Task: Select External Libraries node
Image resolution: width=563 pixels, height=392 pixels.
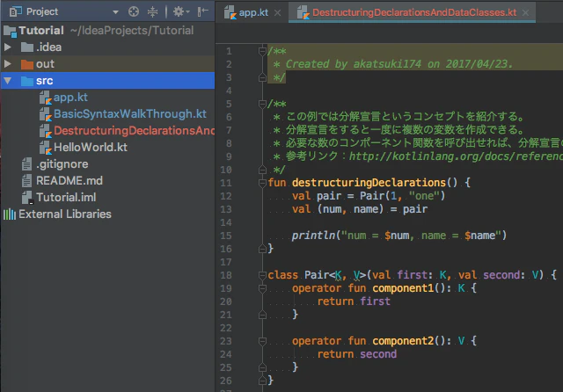Action: (65, 214)
